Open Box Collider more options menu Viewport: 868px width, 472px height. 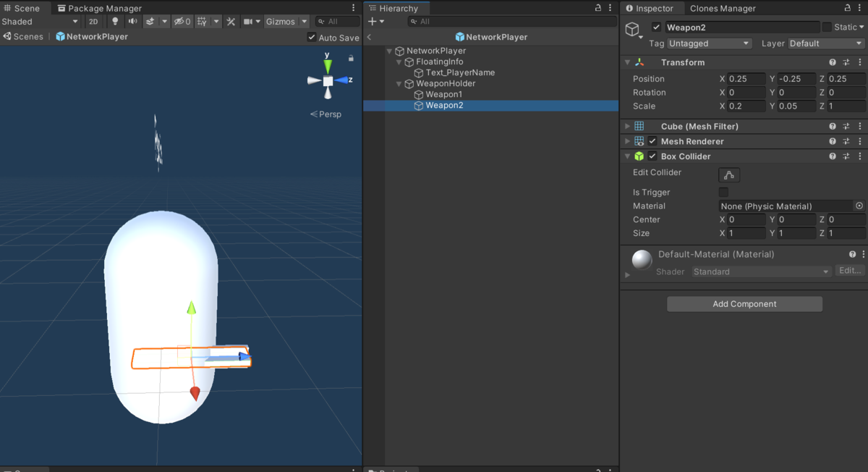pos(859,156)
